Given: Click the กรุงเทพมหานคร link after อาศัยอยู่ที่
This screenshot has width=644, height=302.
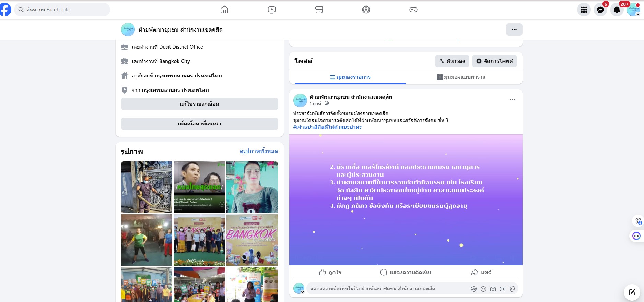Looking at the screenshot, I should (188, 76).
